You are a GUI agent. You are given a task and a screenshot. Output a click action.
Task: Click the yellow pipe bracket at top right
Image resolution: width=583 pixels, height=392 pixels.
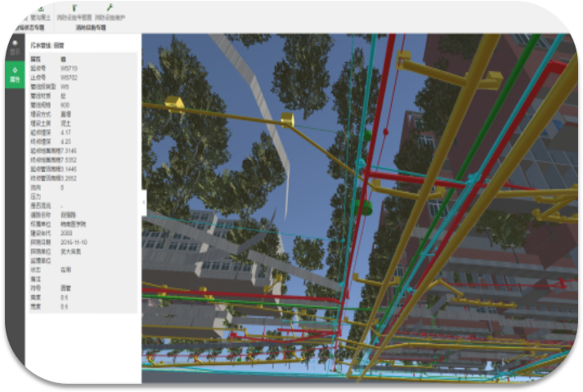pos(492,79)
